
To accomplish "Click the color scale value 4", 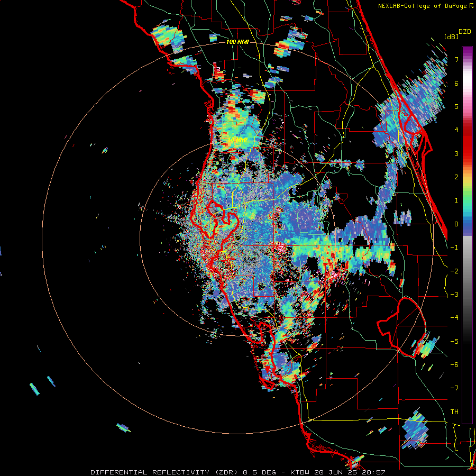I will [x=456, y=130].
